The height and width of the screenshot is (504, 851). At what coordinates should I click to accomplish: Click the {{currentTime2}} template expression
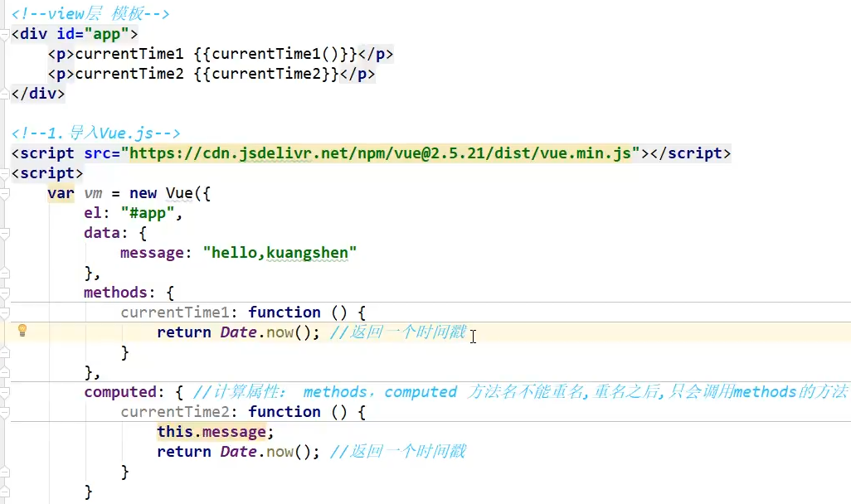tap(266, 74)
